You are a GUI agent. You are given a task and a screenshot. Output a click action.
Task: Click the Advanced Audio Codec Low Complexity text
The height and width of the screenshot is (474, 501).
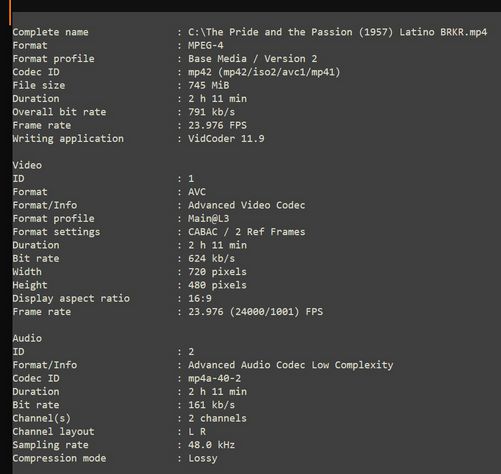290,365
